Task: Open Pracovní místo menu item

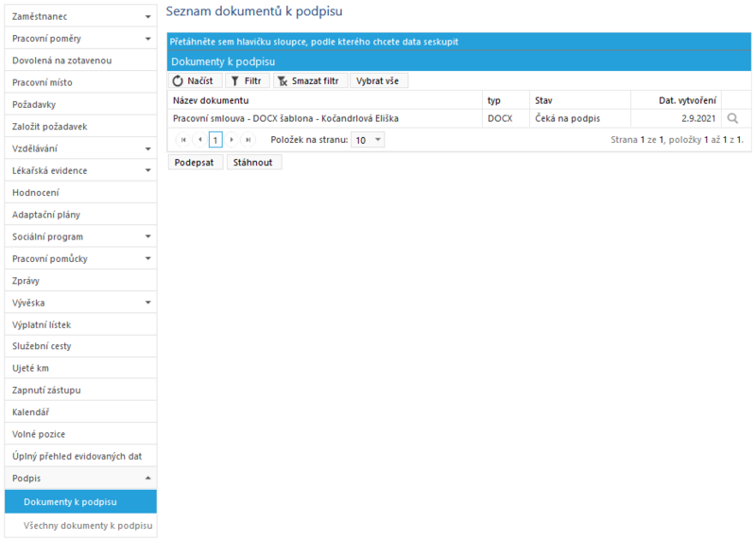Action: coord(80,82)
